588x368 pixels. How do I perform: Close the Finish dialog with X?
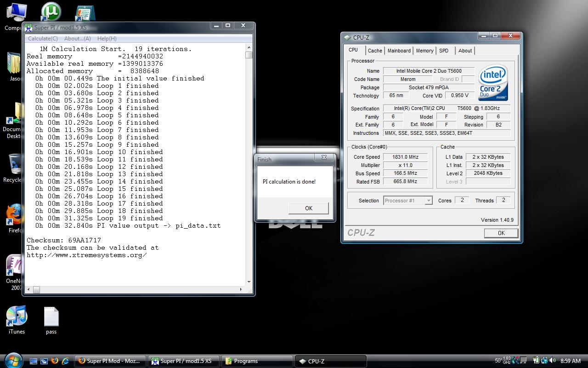pos(324,158)
